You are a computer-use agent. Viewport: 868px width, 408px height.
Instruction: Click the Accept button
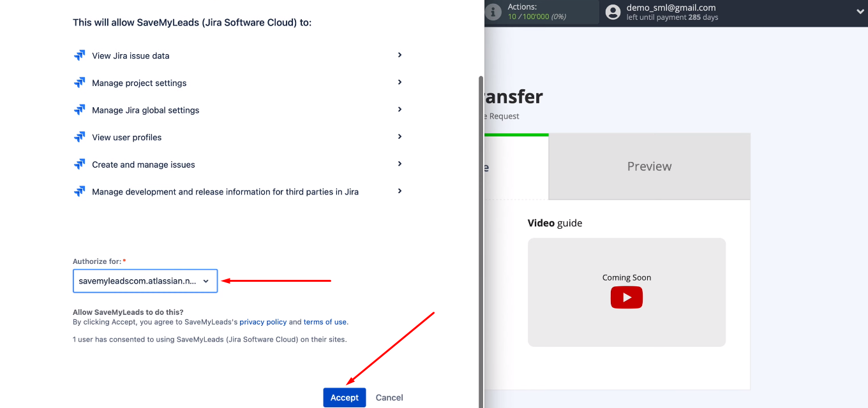tap(345, 397)
